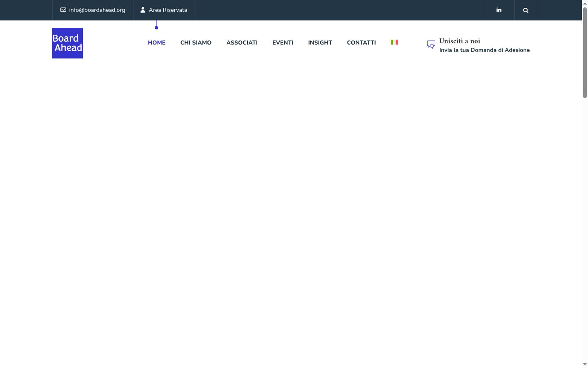Click Invia la tua Domanda di Adesione

(485, 50)
